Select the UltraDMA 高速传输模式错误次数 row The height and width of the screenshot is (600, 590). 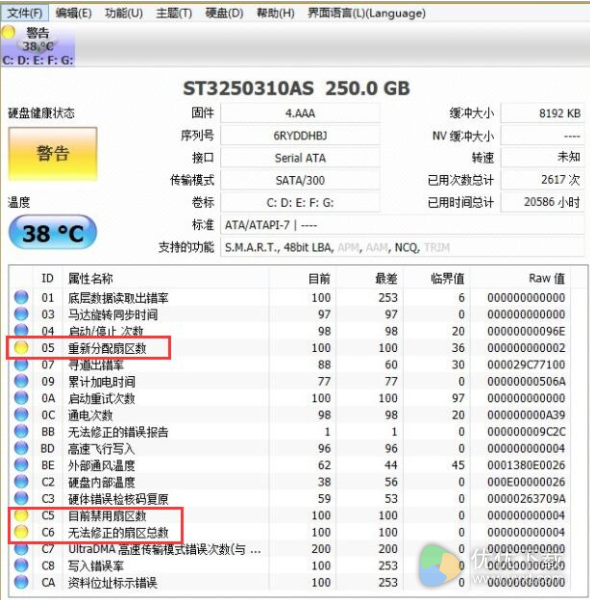coord(289,549)
